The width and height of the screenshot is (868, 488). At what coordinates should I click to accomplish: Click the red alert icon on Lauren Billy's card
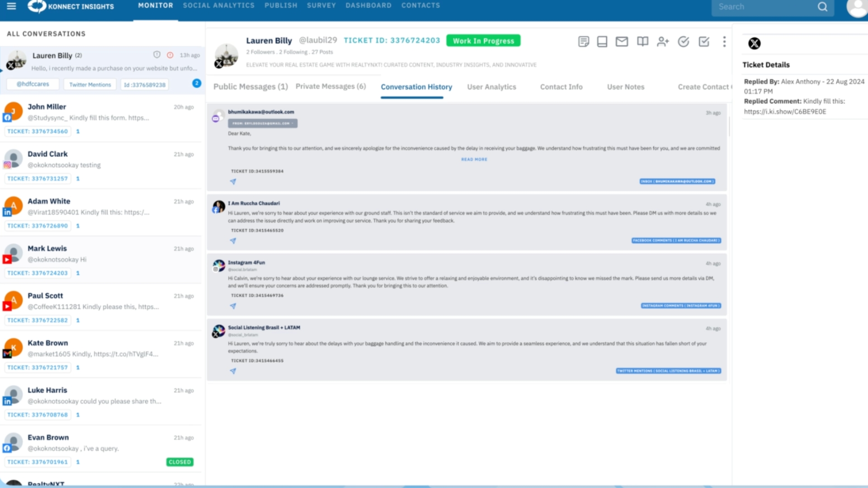(170, 54)
